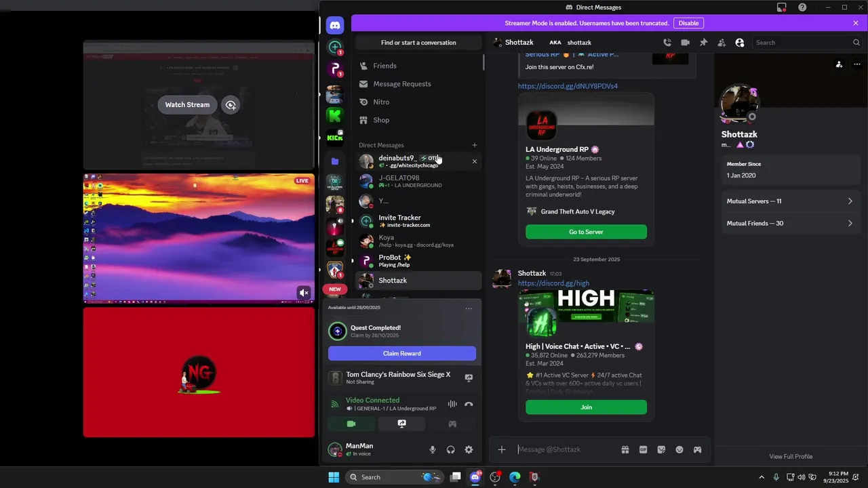Screen dimensions: 868x488
Task: Join the High Voice Chat server
Action: (x=586, y=407)
